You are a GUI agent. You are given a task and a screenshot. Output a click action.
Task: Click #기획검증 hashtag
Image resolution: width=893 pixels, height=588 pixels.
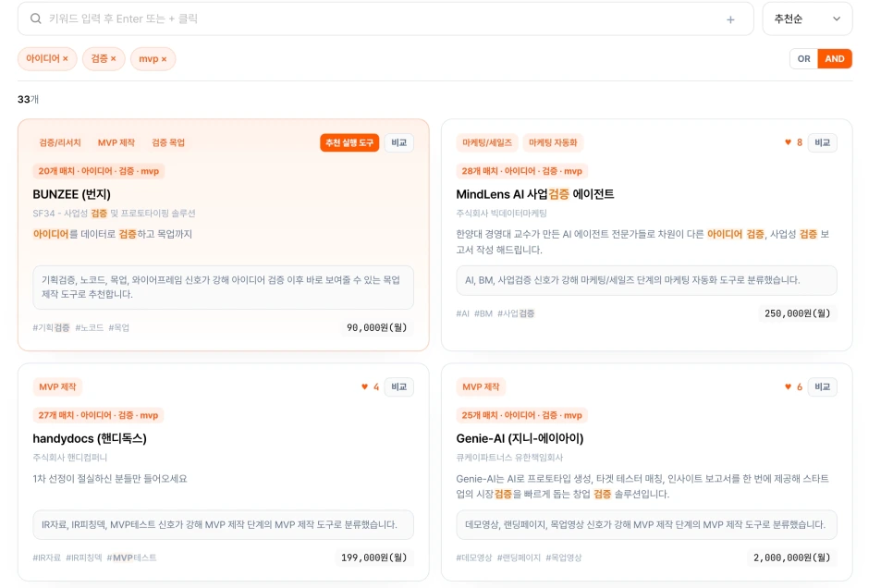coord(51,327)
